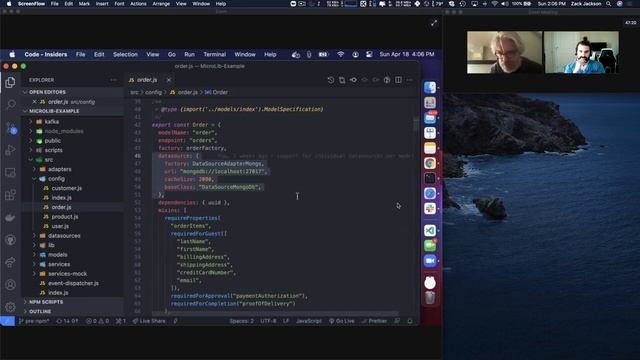
Task: Expand the scripts folder
Action: click(x=53, y=150)
